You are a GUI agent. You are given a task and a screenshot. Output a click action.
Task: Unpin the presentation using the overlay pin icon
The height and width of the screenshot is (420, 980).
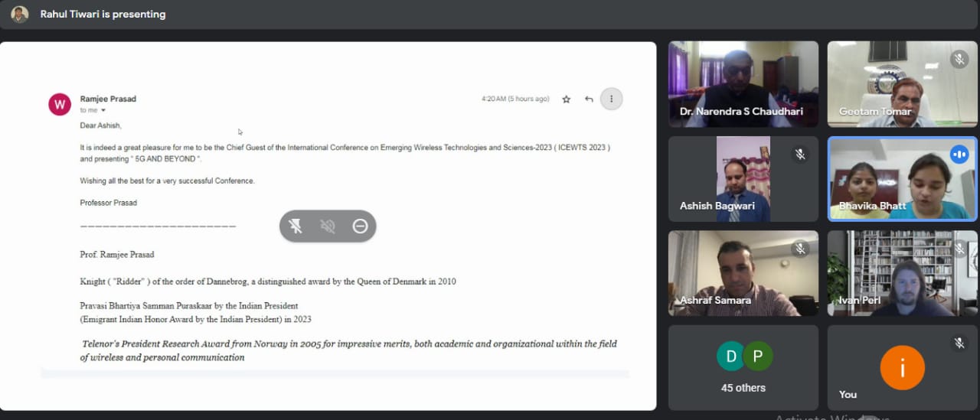point(296,226)
